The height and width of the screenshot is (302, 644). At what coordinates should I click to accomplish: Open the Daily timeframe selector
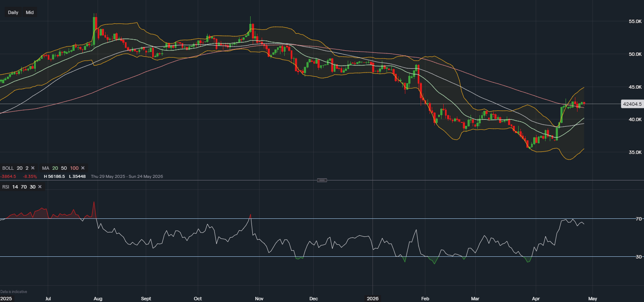[x=13, y=12]
